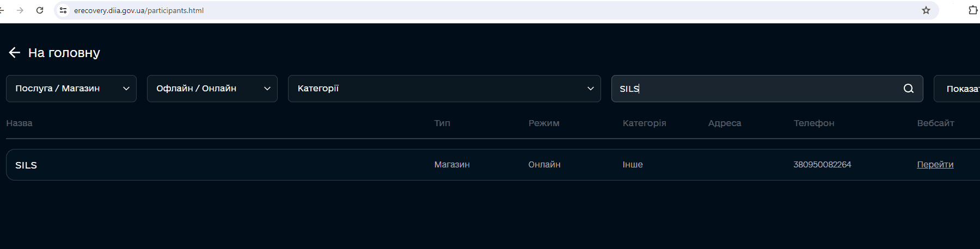Expand the Послуга / Магазин dropdown

(71, 89)
